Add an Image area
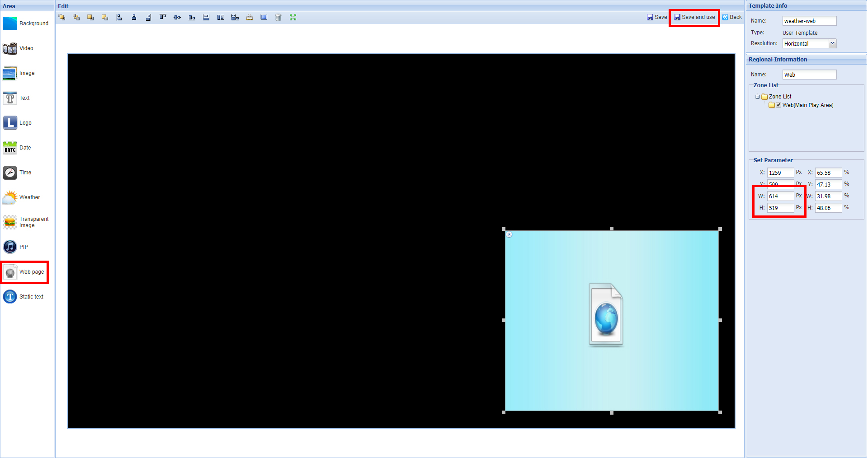This screenshot has width=868, height=458. (19, 73)
